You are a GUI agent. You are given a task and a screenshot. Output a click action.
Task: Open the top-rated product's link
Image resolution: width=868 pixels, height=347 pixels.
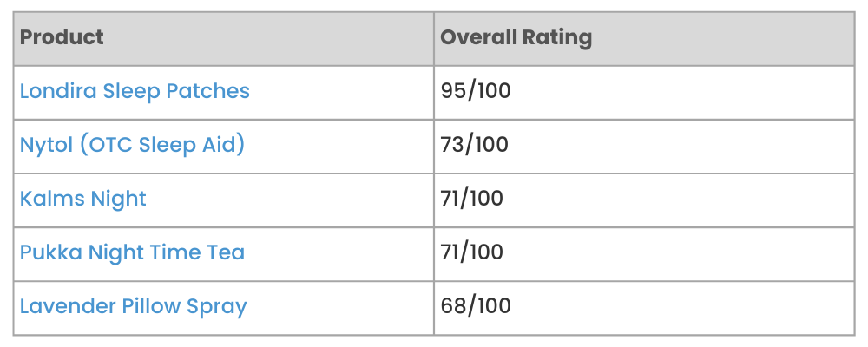(x=135, y=91)
